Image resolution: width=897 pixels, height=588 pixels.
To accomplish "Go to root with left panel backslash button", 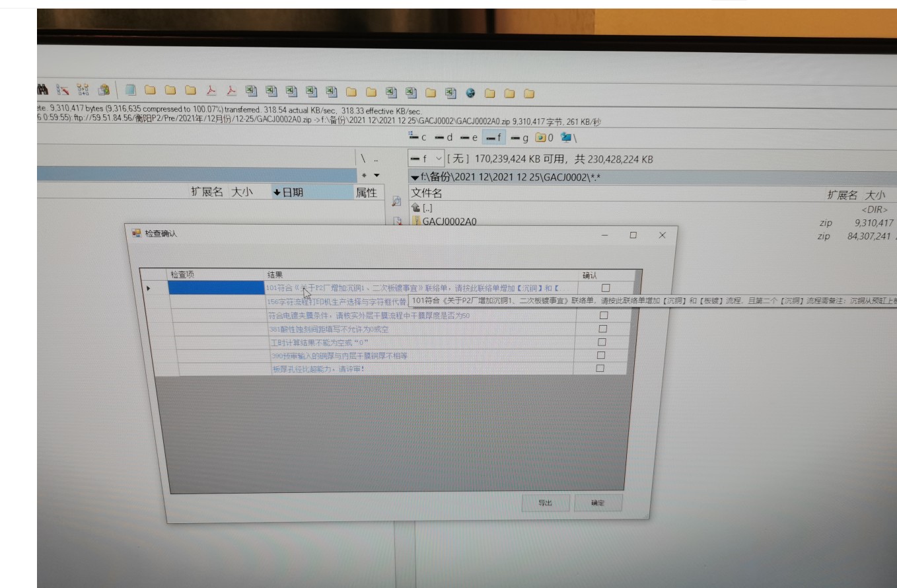I will pos(363,159).
